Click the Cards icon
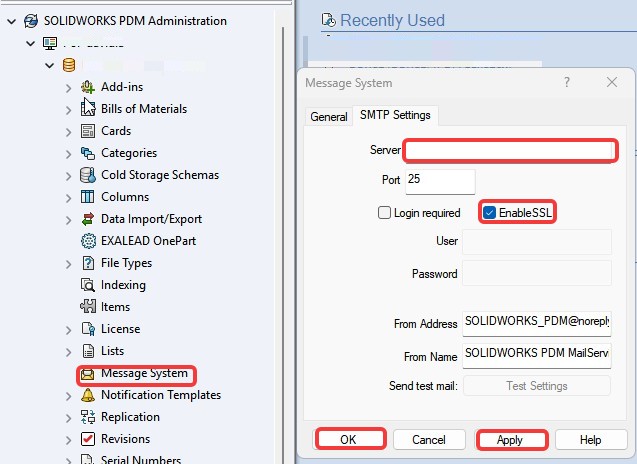The height and width of the screenshot is (464, 637). 88,131
